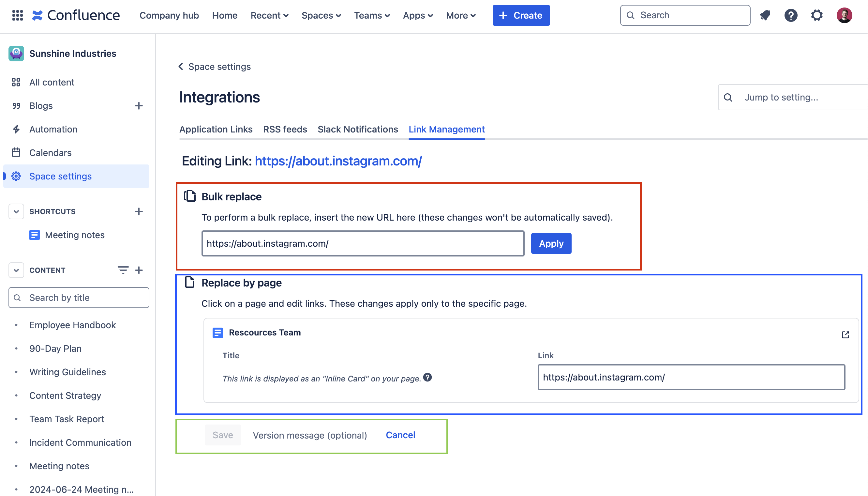Click the Create button
This screenshot has height=496, width=868.
[x=521, y=15]
